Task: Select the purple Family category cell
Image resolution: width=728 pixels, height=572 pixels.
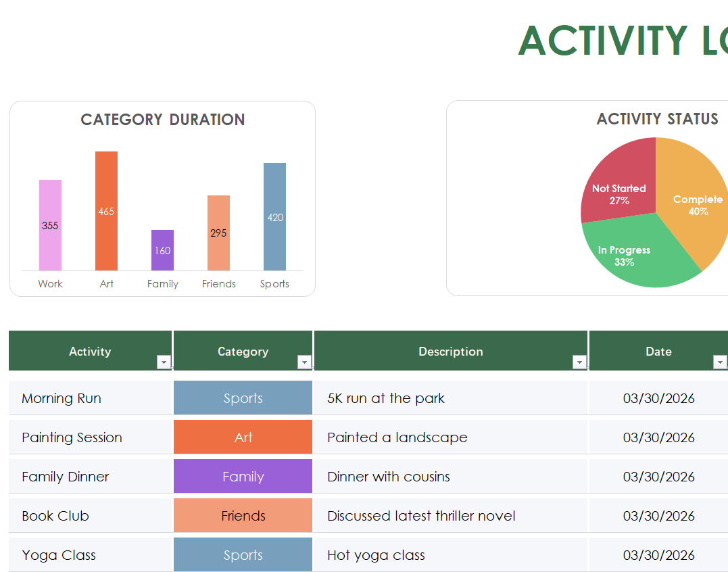Action: tap(243, 477)
